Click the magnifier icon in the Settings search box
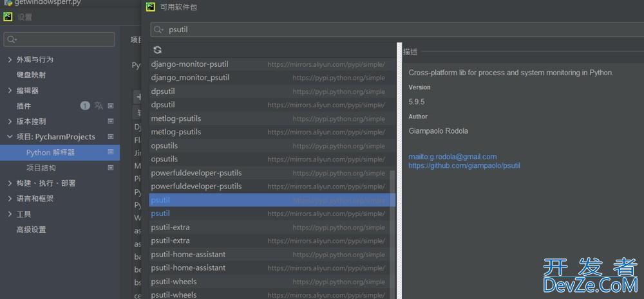This screenshot has height=299, width=644. (x=12, y=40)
